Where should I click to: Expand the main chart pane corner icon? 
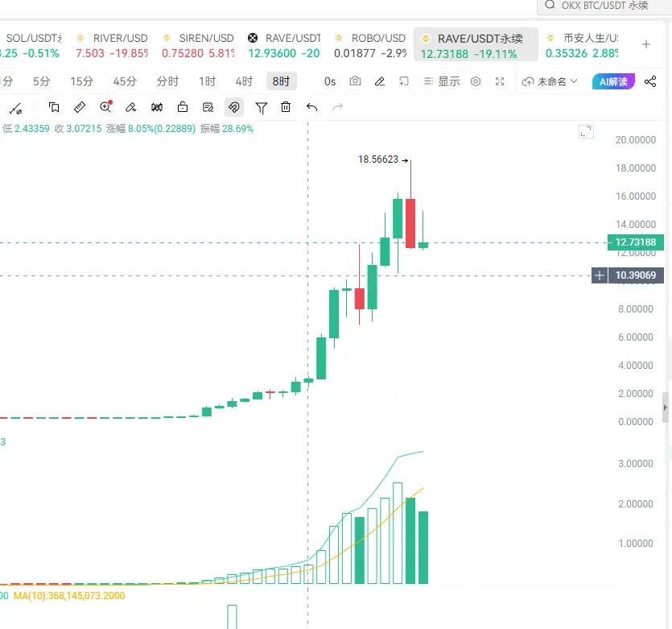586,131
